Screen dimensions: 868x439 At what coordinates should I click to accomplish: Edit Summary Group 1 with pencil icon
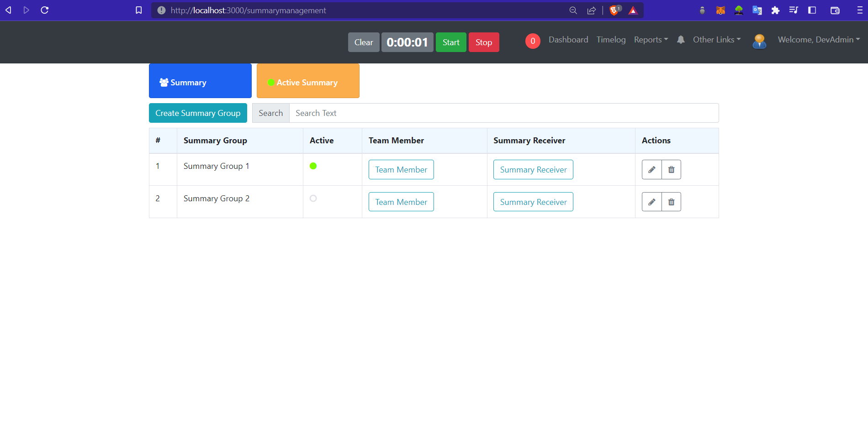tap(651, 170)
